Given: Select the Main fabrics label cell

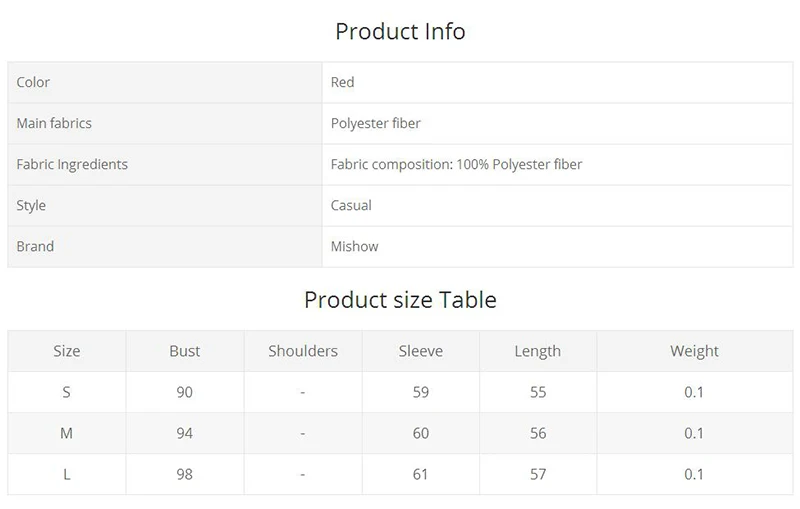Looking at the screenshot, I should (165, 123).
